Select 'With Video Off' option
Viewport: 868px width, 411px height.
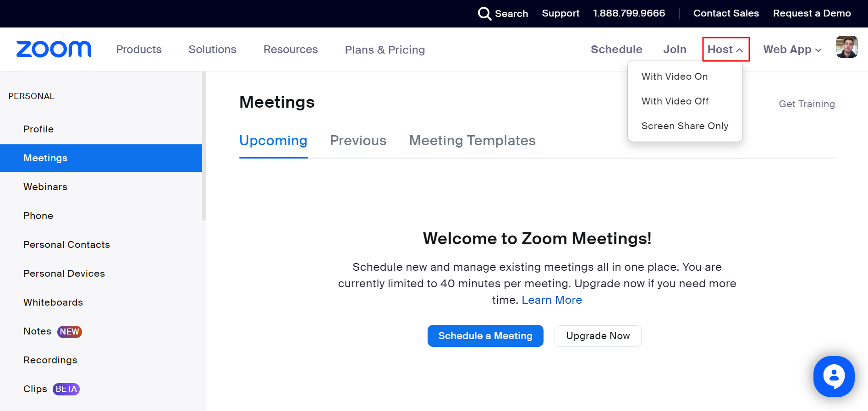[675, 101]
